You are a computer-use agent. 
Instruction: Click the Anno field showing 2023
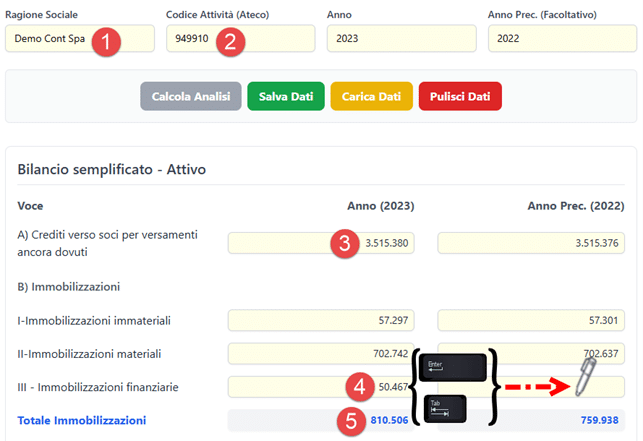[401, 39]
